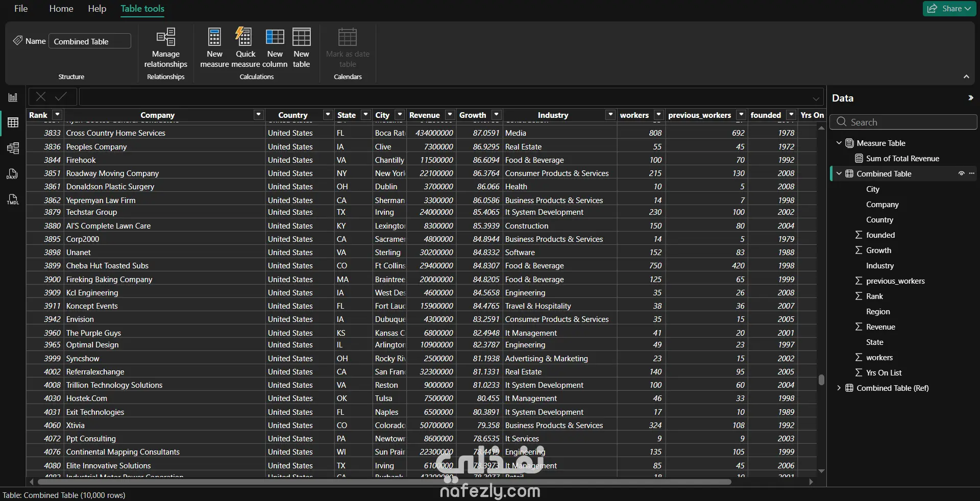Click the vertical scrollbar thumb of table
980x501 pixels.
click(821, 380)
